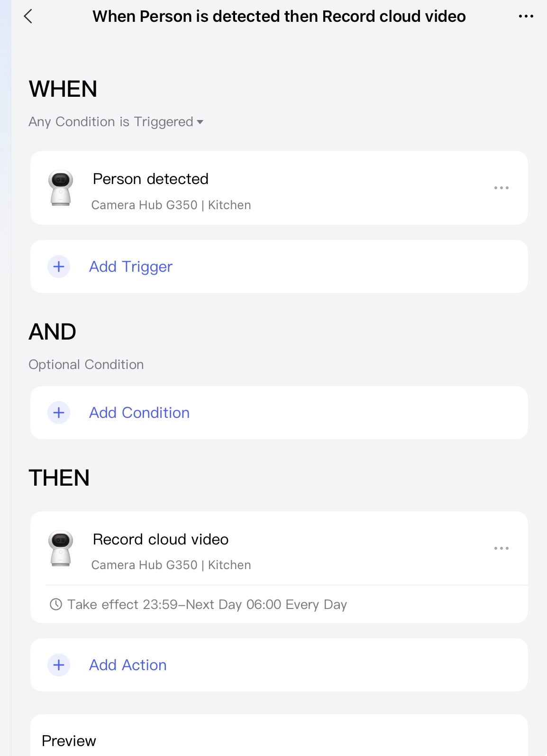Tap the automation title in the header

(x=279, y=17)
